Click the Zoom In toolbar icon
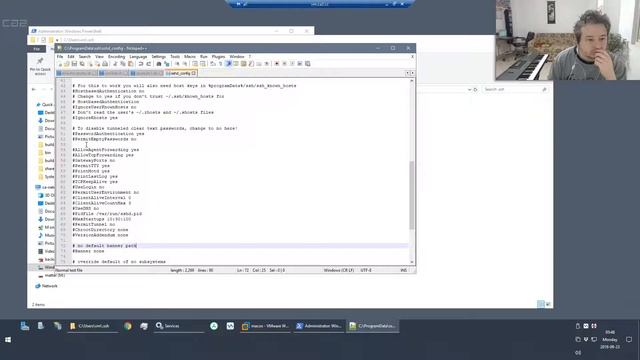This screenshot has height=360, width=640. point(178,64)
